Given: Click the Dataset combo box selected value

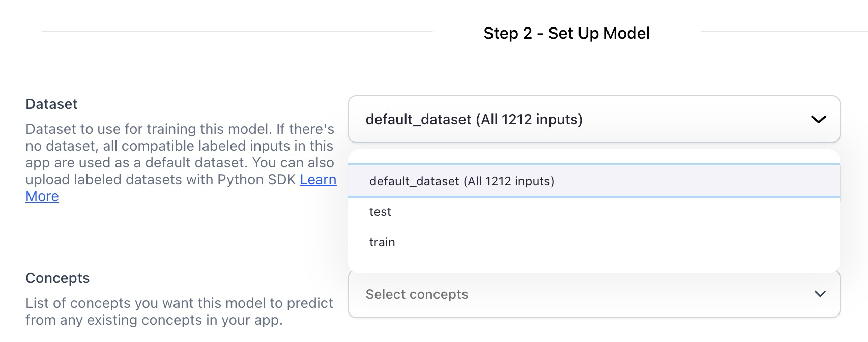Looking at the screenshot, I should [x=474, y=120].
